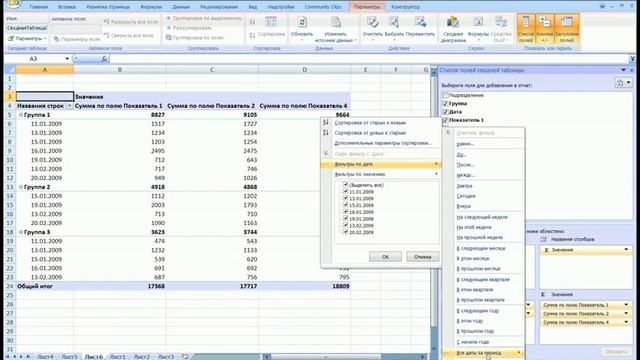The width and height of the screenshot is (640, 360).
Task: Click the small sort ascending icon in Сортировка group
Action: tap(252, 22)
